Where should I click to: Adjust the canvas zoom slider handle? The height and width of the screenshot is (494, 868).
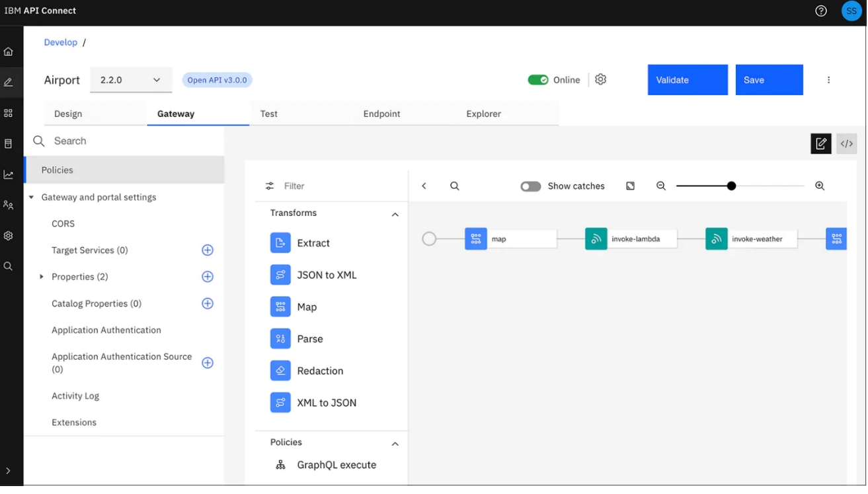731,186
